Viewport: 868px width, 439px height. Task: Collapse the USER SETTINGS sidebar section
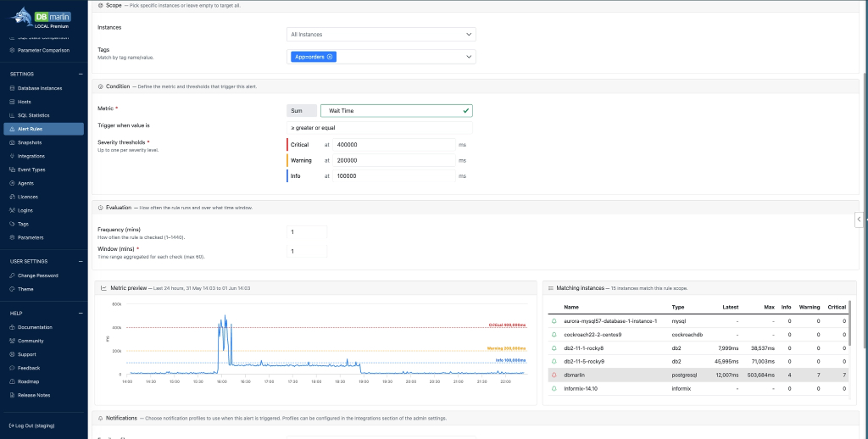(81, 261)
